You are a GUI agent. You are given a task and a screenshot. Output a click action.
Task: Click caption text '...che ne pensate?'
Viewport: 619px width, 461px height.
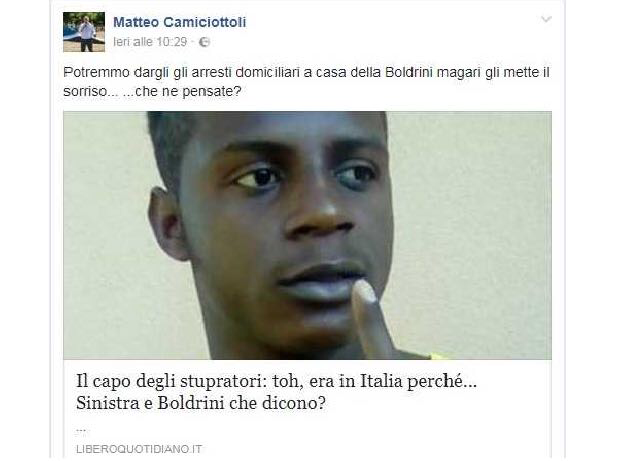point(182,92)
